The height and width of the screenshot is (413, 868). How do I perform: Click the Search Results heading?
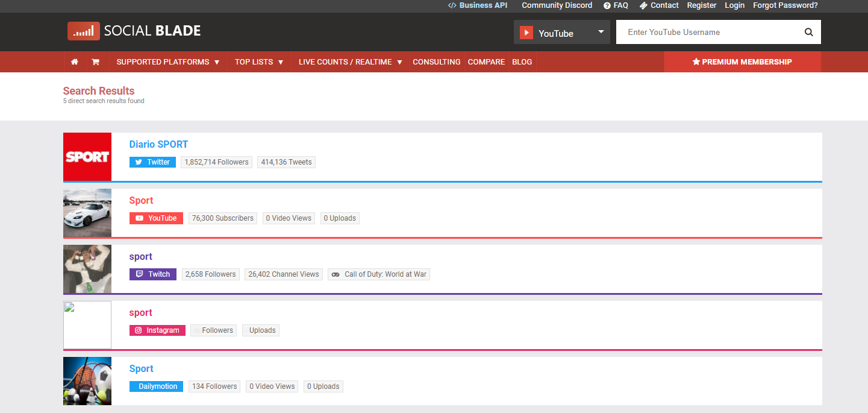tap(99, 91)
